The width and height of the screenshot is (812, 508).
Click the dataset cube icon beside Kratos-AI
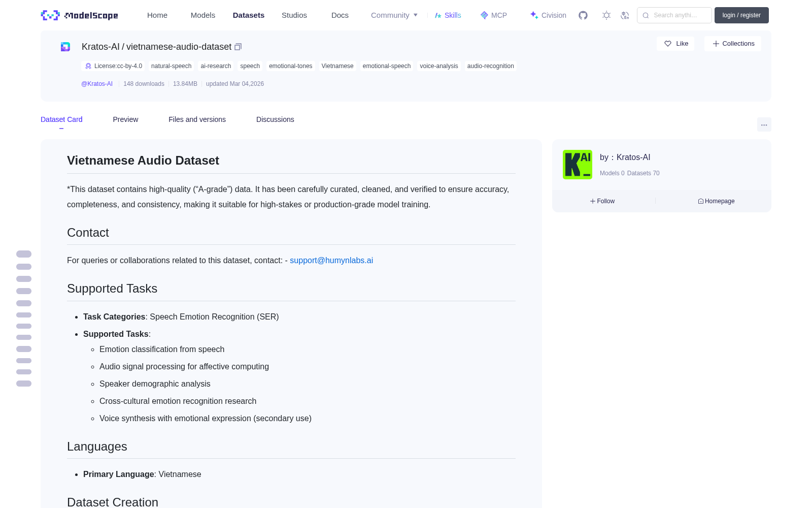point(65,47)
